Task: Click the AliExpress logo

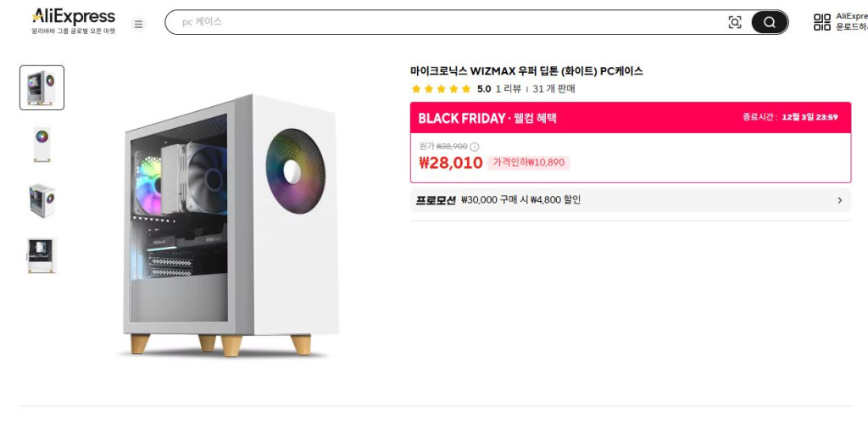Action: pyautogui.click(x=73, y=18)
